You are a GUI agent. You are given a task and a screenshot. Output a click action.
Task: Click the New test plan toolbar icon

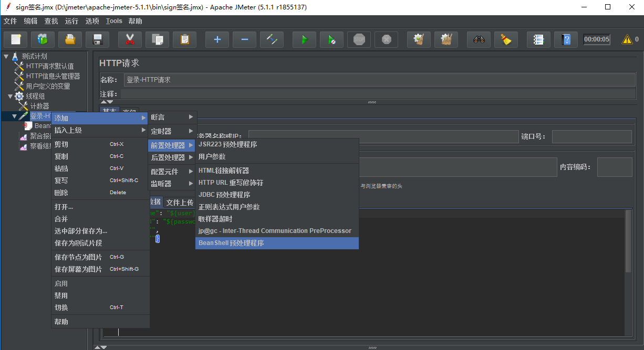pyautogui.click(x=16, y=39)
